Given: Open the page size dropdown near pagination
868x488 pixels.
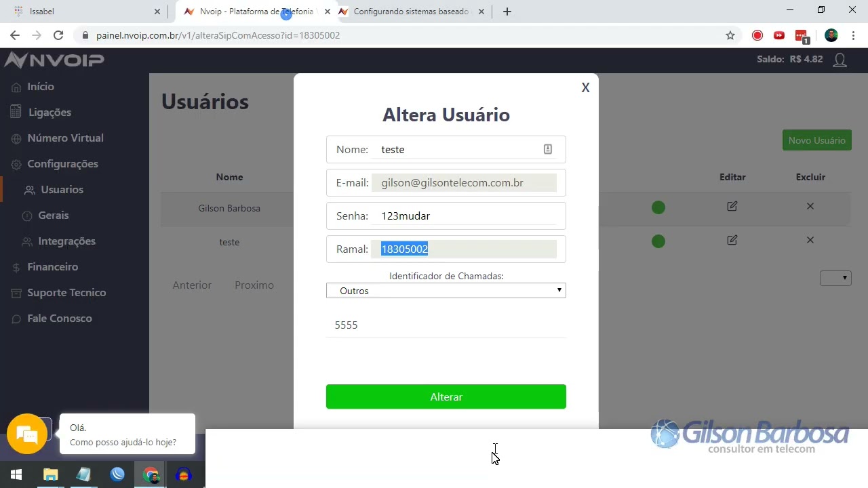Looking at the screenshot, I should click(835, 278).
